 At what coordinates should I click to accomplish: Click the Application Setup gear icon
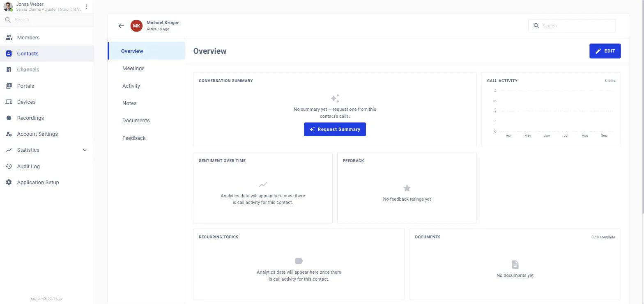(x=9, y=183)
